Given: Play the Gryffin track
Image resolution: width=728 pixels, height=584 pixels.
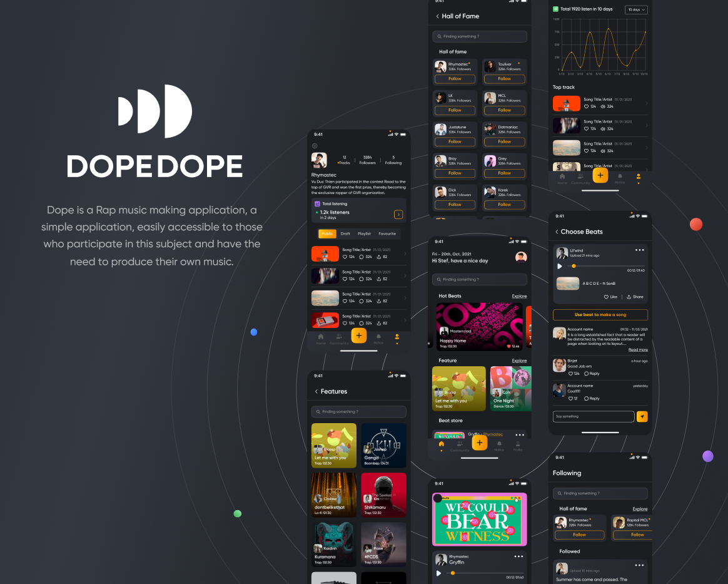Looking at the screenshot, I should click(x=439, y=573).
